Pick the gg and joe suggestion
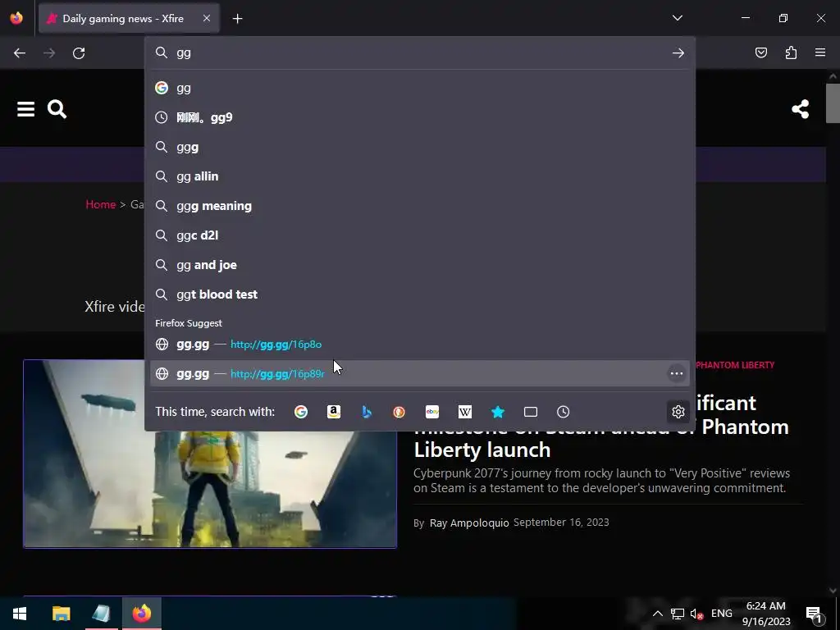The height and width of the screenshot is (630, 840). click(x=420, y=265)
